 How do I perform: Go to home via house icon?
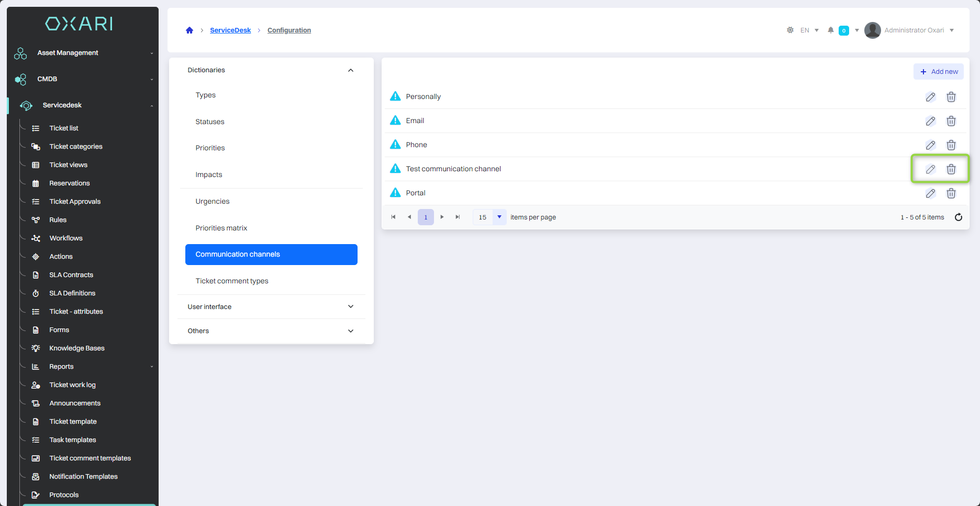pos(190,30)
